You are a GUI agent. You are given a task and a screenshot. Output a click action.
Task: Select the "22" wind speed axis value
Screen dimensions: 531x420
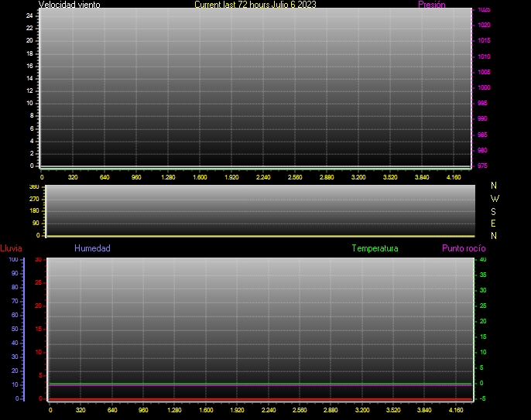(x=29, y=28)
